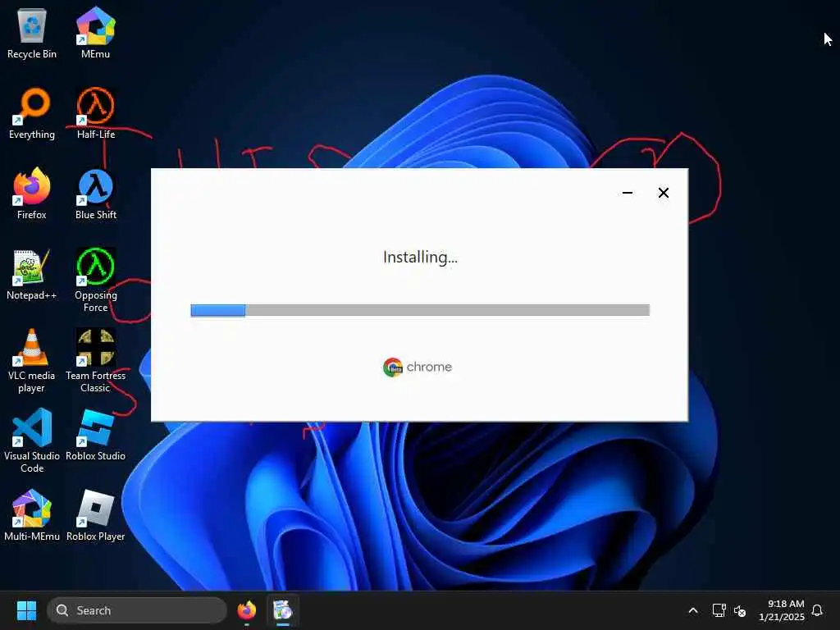Select the Opposing Force desktop icon
The image size is (840, 630).
coord(95,280)
